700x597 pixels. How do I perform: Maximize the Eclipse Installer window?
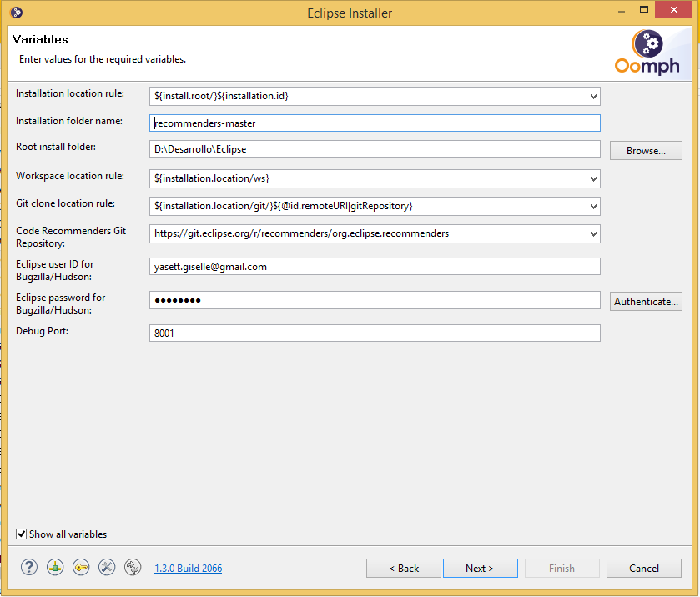[x=644, y=9]
